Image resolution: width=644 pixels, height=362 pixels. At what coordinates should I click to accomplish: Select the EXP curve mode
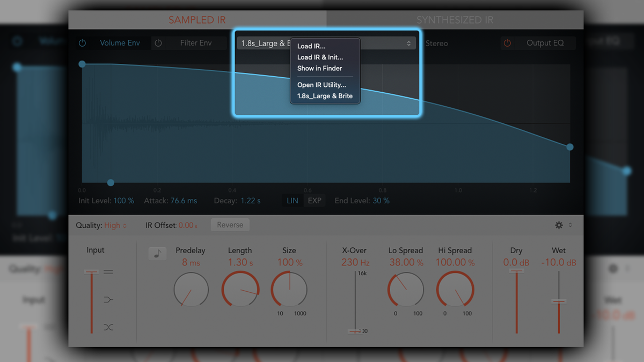click(x=314, y=201)
